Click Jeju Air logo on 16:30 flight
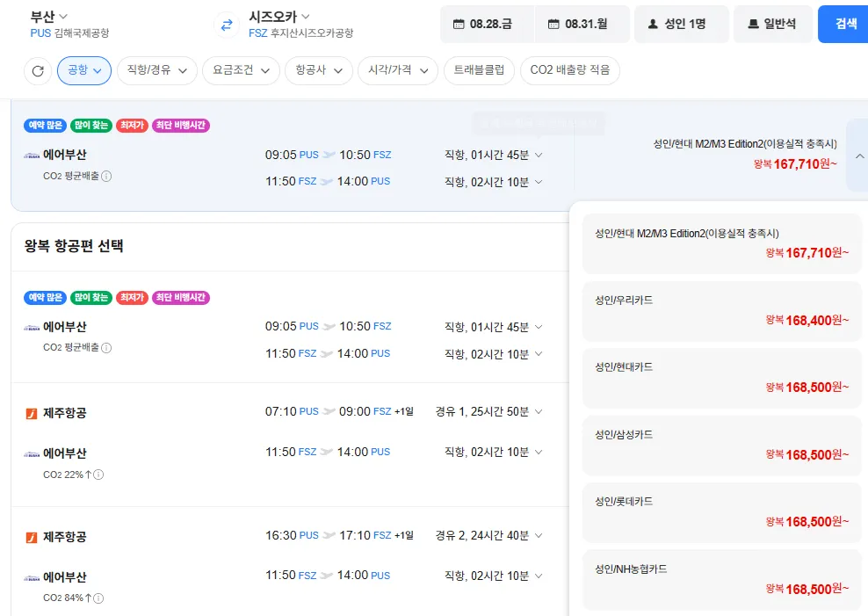Screen dimensions: 868x616 point(32,538)
